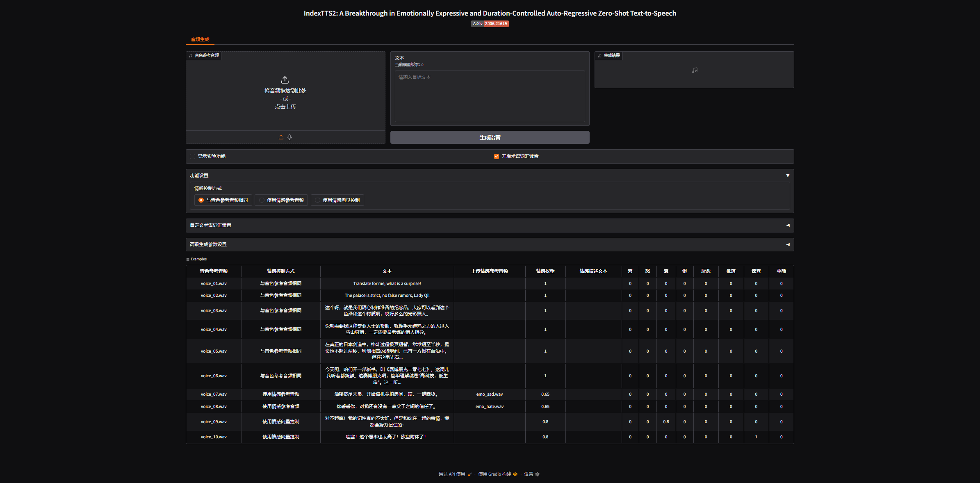The image size is (980, 483).
Task: Uncheck the 开启术语词汇读音 checkbox
Action: pyautogui.click(x=496, y=156)
